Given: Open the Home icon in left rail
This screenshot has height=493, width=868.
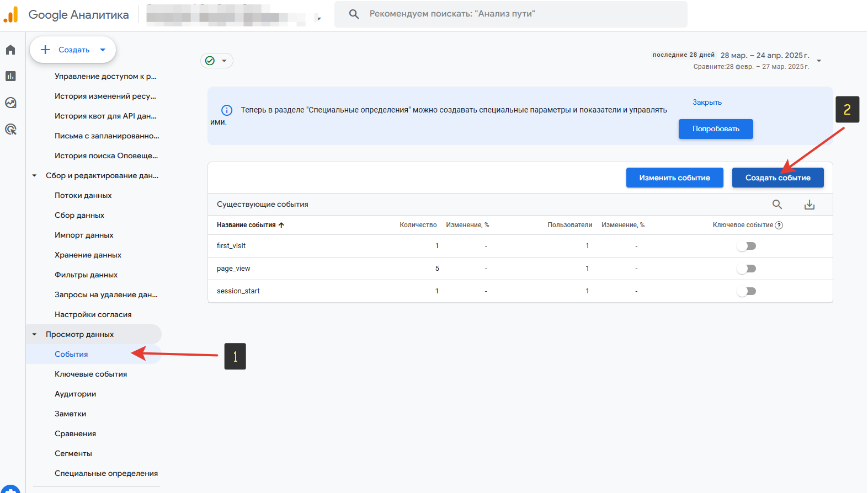Looking at the screenshot, I should pos(10,50).
